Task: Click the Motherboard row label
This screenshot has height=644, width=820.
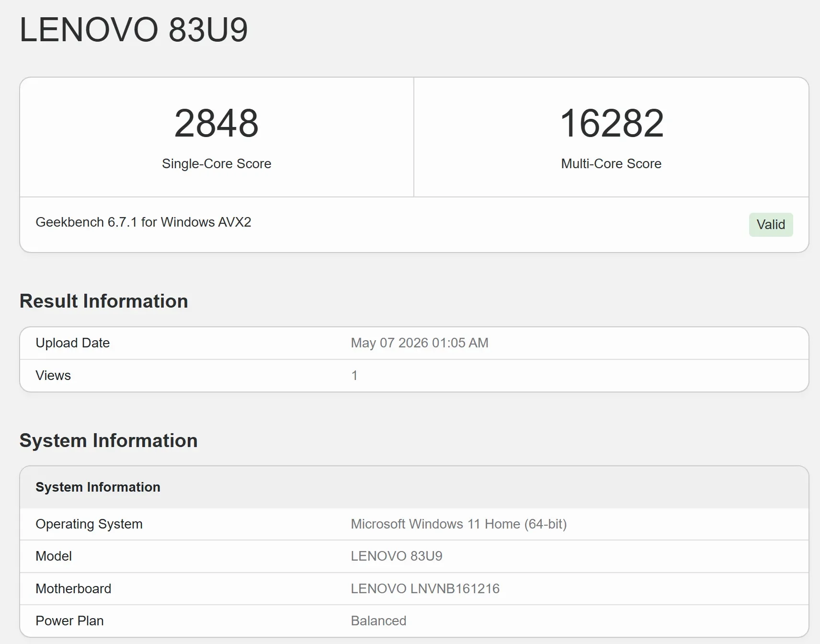Action: 73,589
